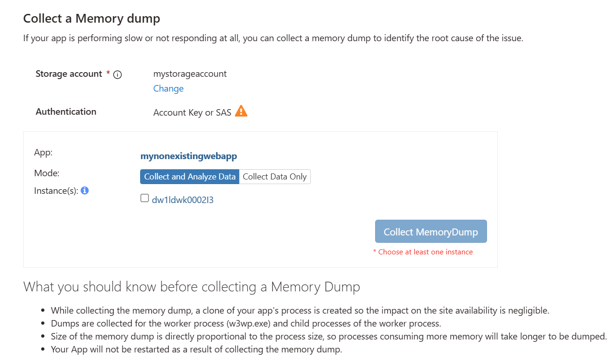Click the Storage account info icon

[117, 75]
